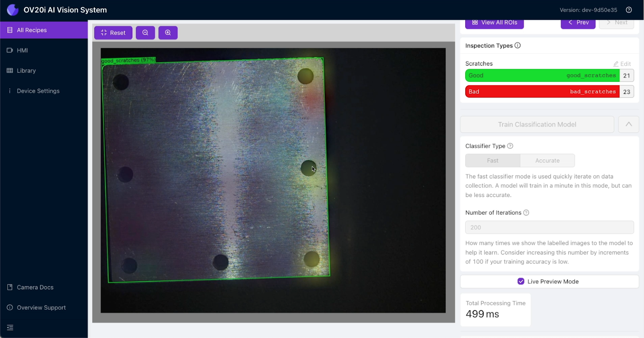Click the good_scratches (97%) ROI label

(x=128, y=60)
